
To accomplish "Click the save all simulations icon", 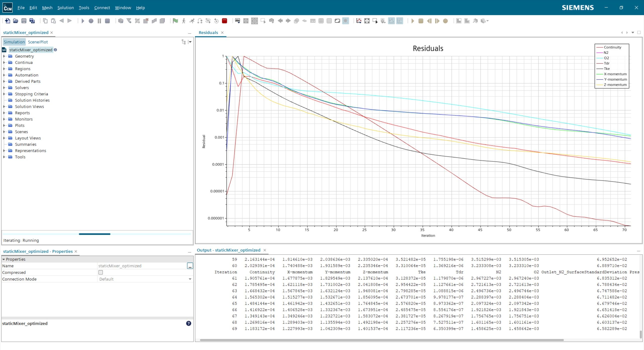I will [x=32, y=21].
